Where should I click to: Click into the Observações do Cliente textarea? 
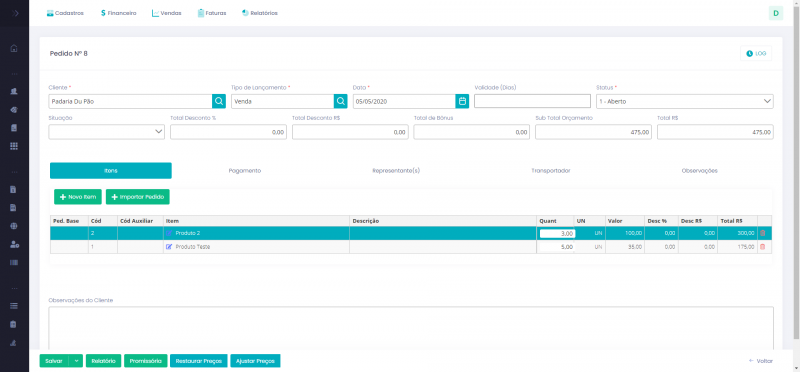click(411, 328)
